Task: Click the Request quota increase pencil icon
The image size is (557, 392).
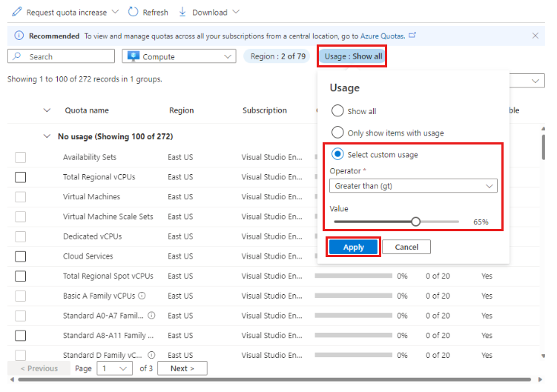Action: (x=16, y=13)
